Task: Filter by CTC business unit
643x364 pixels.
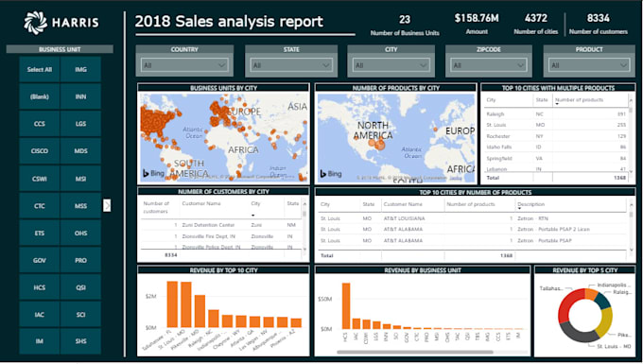Action: pyautogui.click(x=40, y=206)
